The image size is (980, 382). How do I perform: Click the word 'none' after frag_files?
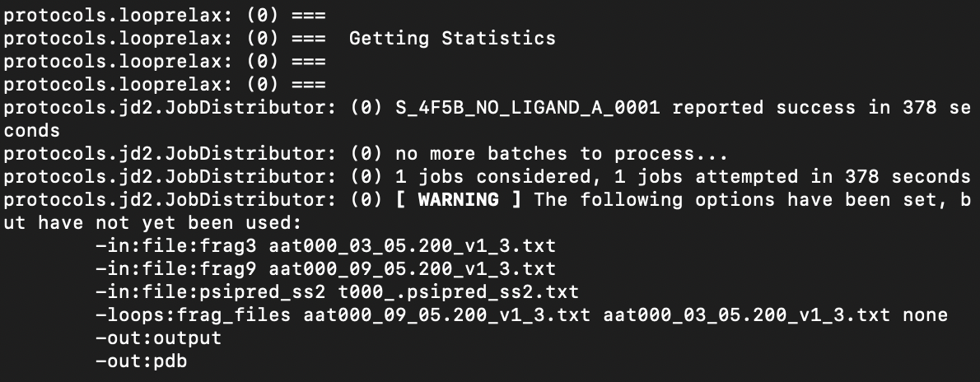(925, 314)
